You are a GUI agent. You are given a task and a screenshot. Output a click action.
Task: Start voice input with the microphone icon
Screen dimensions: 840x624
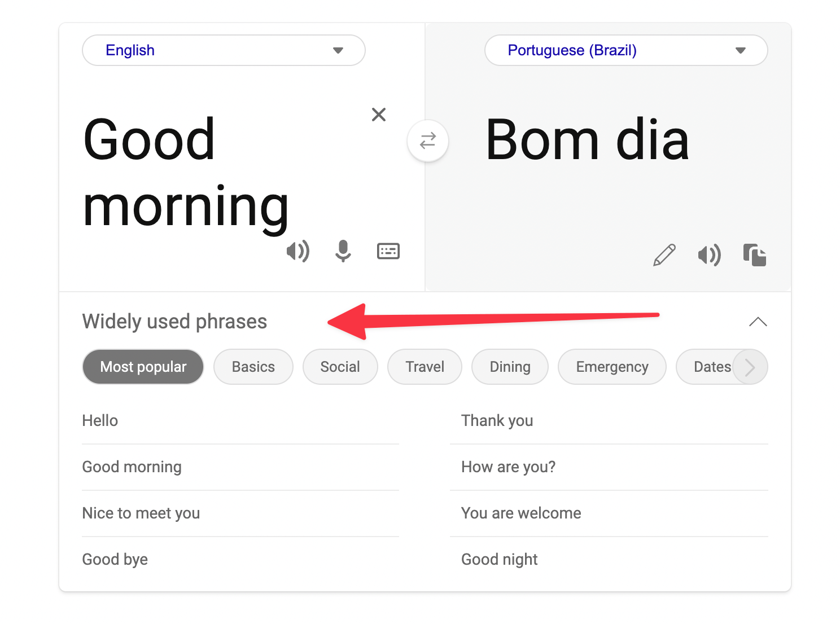tap(343, 251)
